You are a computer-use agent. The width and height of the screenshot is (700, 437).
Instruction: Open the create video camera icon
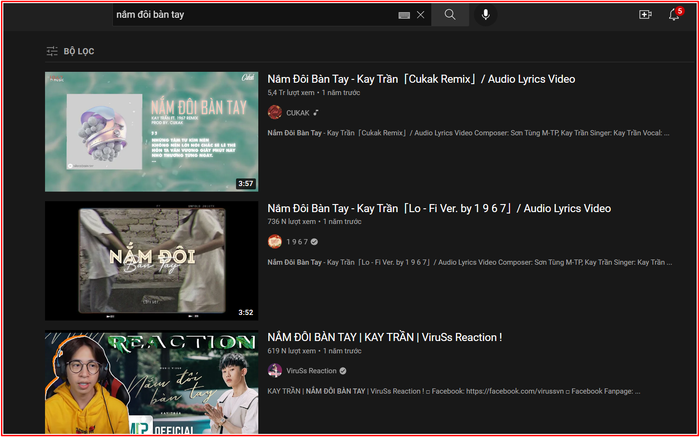click(645, 15)
